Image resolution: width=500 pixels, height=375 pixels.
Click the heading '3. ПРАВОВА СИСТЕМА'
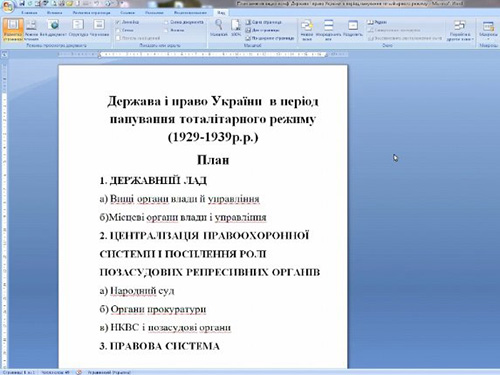(159, 346)
